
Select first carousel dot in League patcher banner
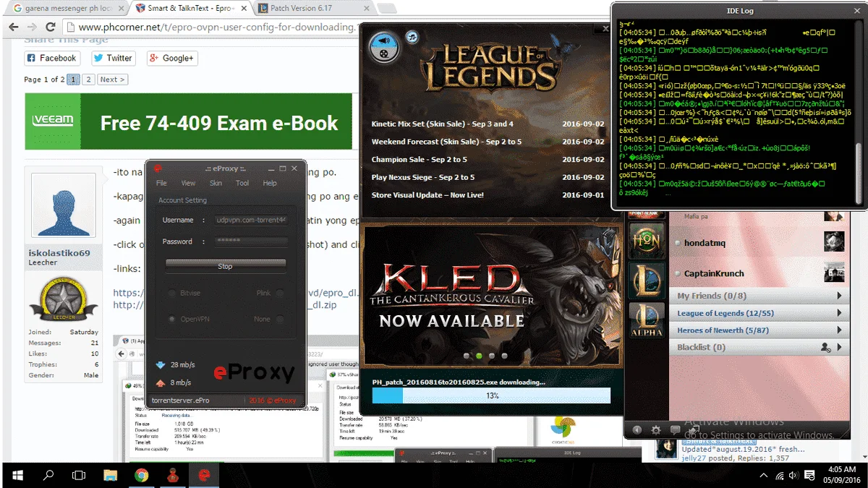[x=465, y=356]
